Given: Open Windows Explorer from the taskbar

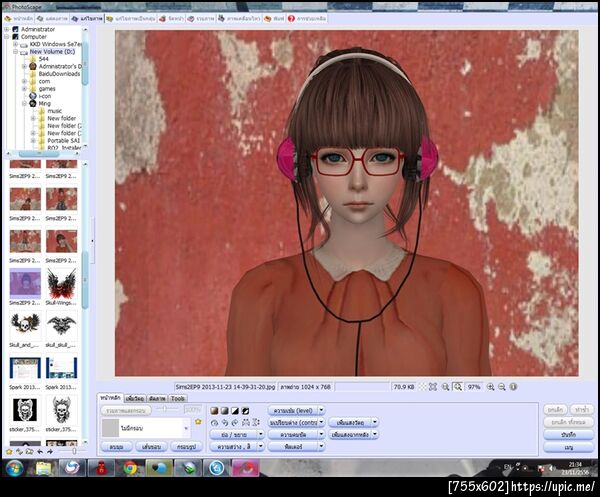Looking at the screenshot, I should [43, 468].
